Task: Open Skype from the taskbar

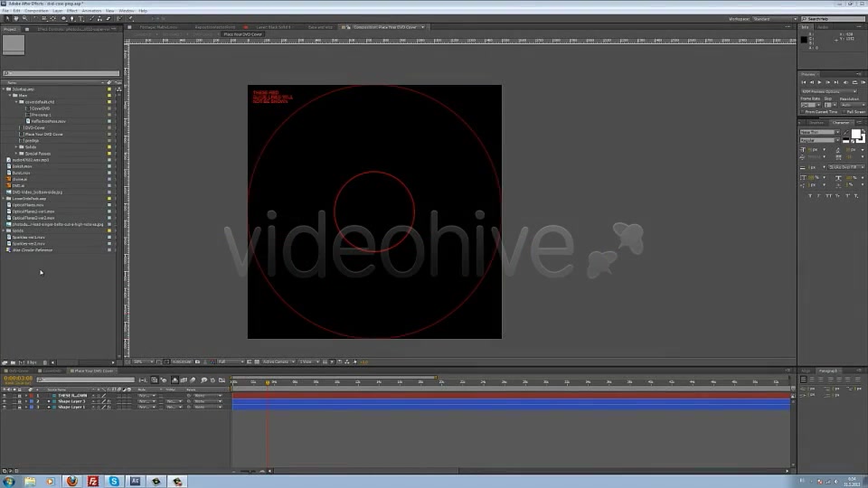Action: 114,481
